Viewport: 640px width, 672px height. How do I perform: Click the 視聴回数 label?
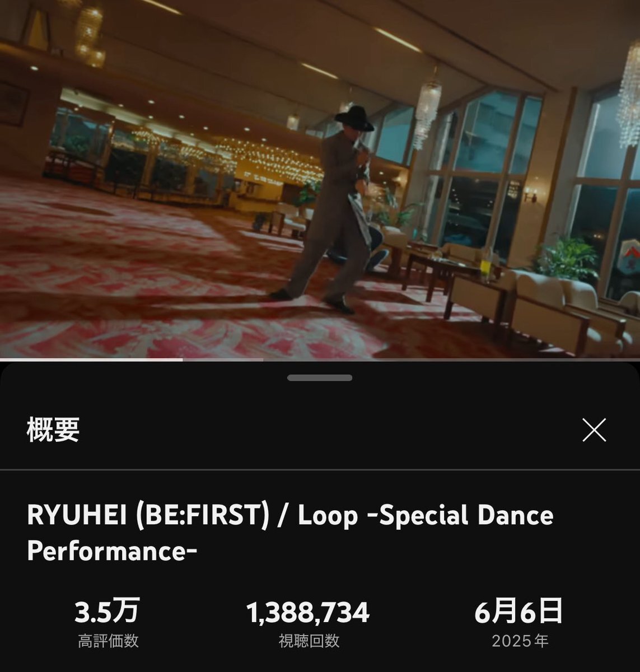[x=309, y=641]
